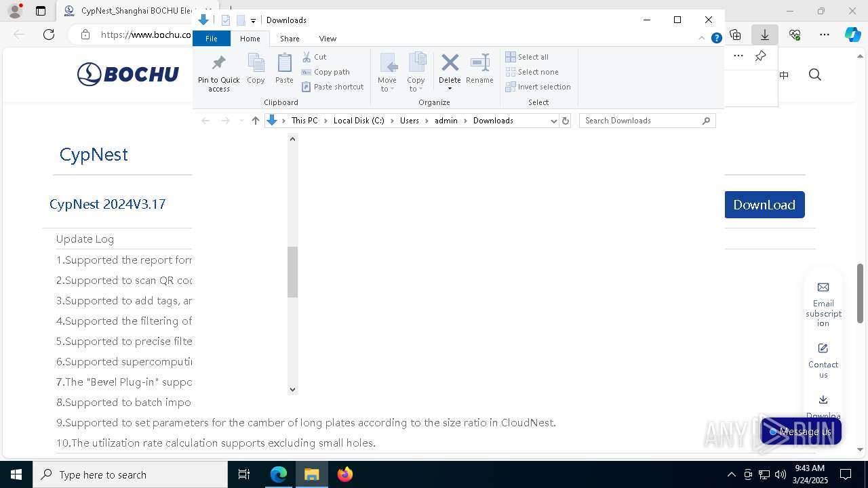Click Select all in ribbon
The width and height of the screenshot is (868, 488).
[527, 57]
